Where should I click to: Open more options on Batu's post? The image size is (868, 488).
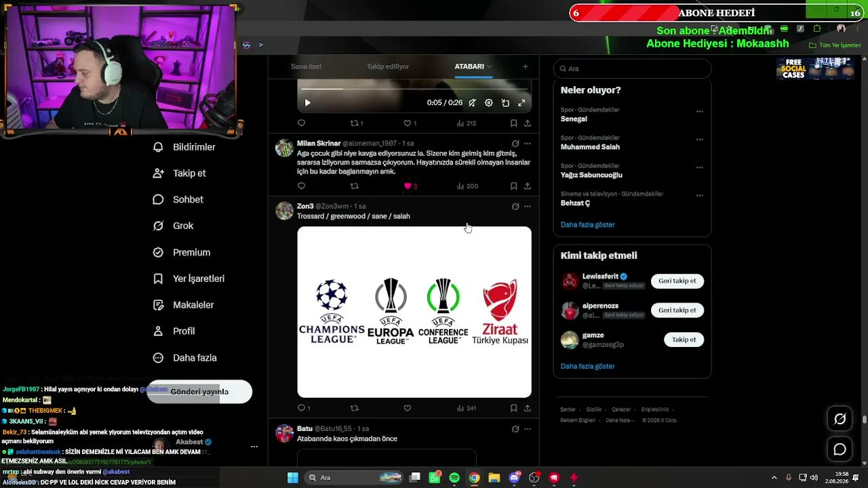tap(528, 429)
